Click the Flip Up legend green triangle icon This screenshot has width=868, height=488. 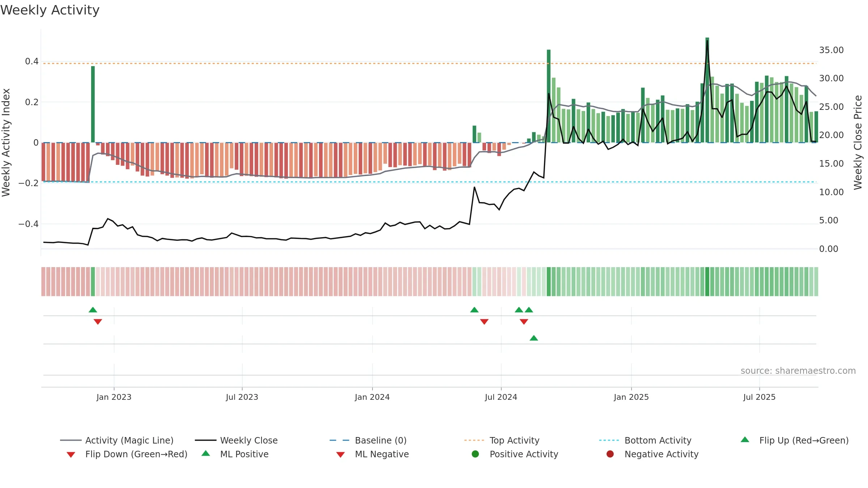[745, 440]
